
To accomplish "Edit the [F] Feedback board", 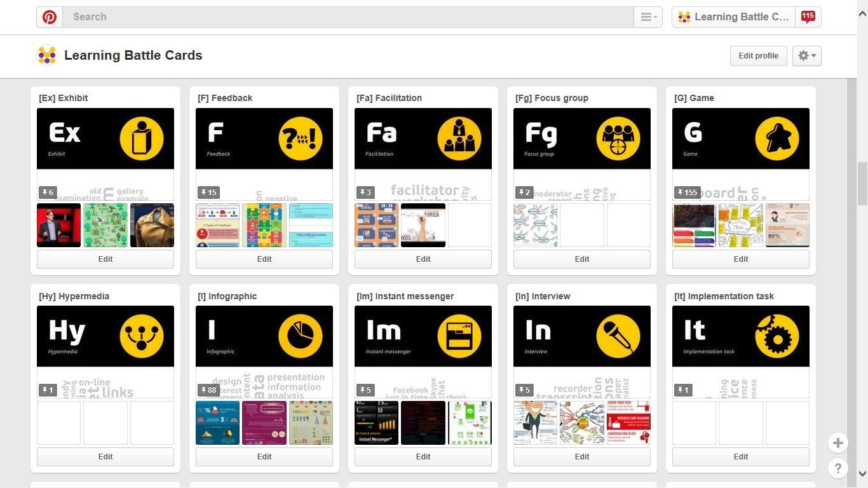I will coord(264,259).
